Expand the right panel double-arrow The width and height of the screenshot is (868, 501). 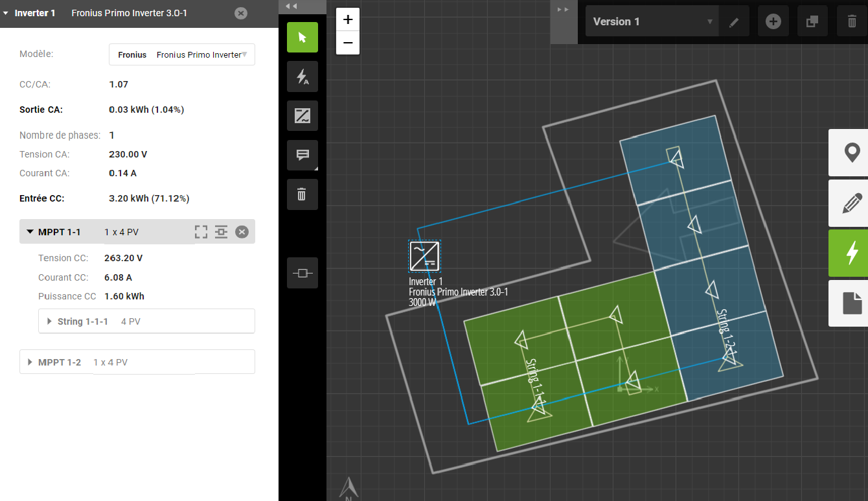pyautogui.click(x=564, y=9)
